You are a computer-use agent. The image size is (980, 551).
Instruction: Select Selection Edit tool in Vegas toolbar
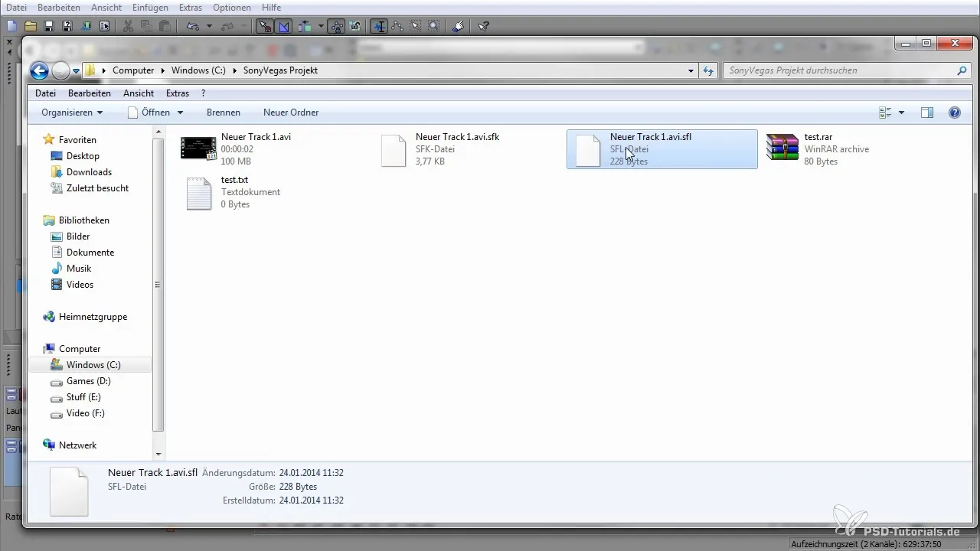point(416,26)
